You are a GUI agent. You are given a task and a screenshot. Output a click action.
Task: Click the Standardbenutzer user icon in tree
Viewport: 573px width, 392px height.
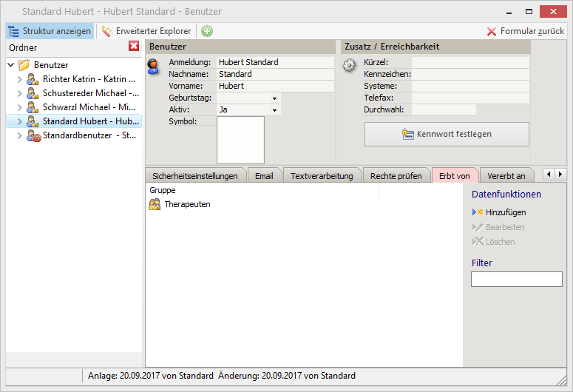point(33,135)
